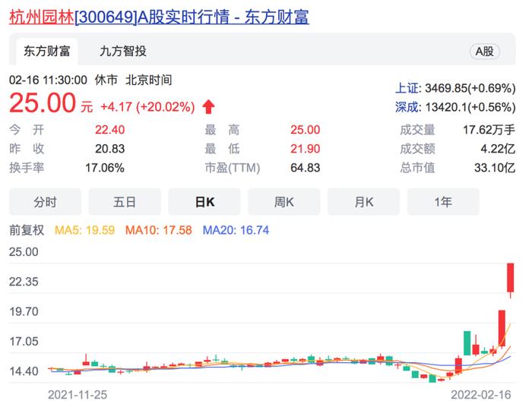Click the 最低 value 21.90
532x407 pixels.
tap(305, 149)
